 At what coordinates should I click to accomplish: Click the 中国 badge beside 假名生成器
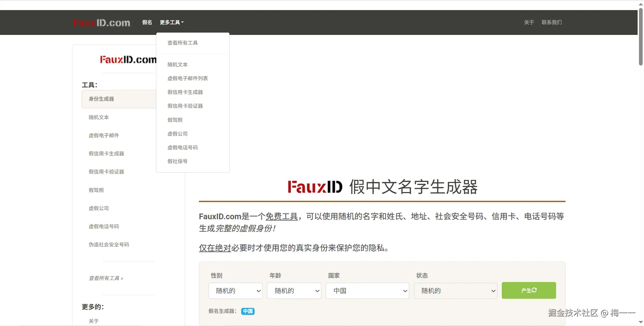[248, 311]
